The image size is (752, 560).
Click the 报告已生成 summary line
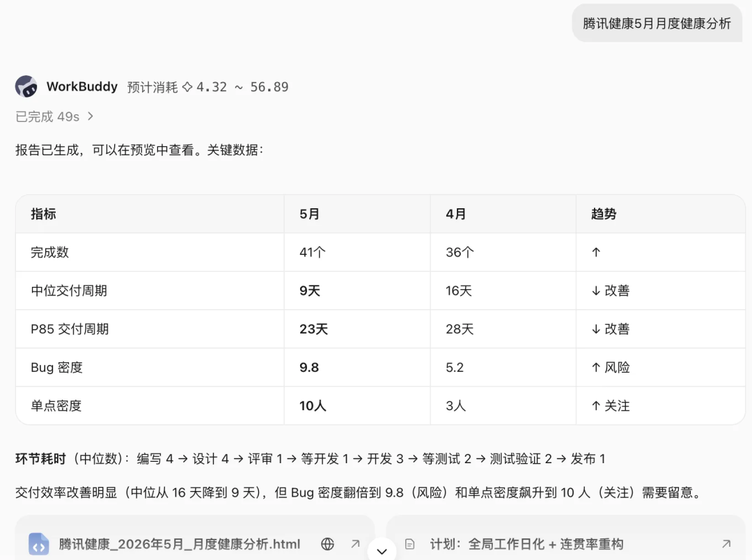tap(139, 150)
